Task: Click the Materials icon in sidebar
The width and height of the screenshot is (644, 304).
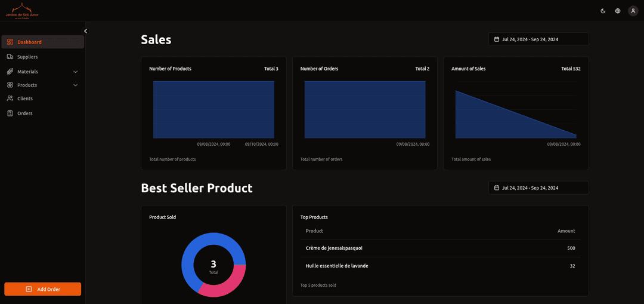Action: click(10, 72)
